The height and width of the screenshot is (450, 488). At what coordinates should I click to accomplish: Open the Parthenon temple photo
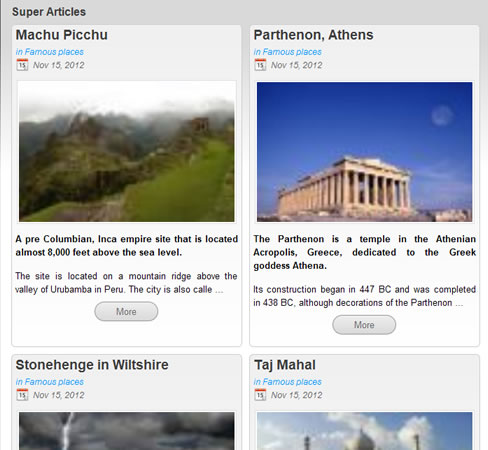(x=365, y=152)
